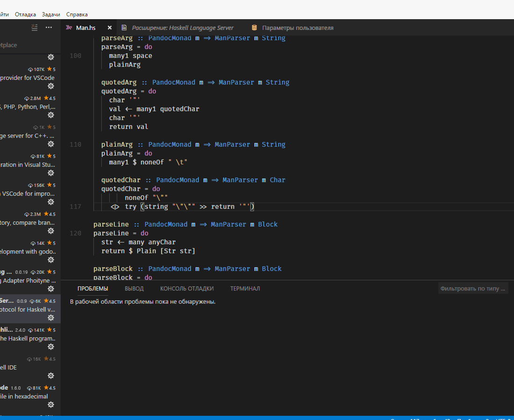This screenshot has height=420, width=514.
Task: Select the 'VSCode for impro...' extension row
Action: pos(30,193)
